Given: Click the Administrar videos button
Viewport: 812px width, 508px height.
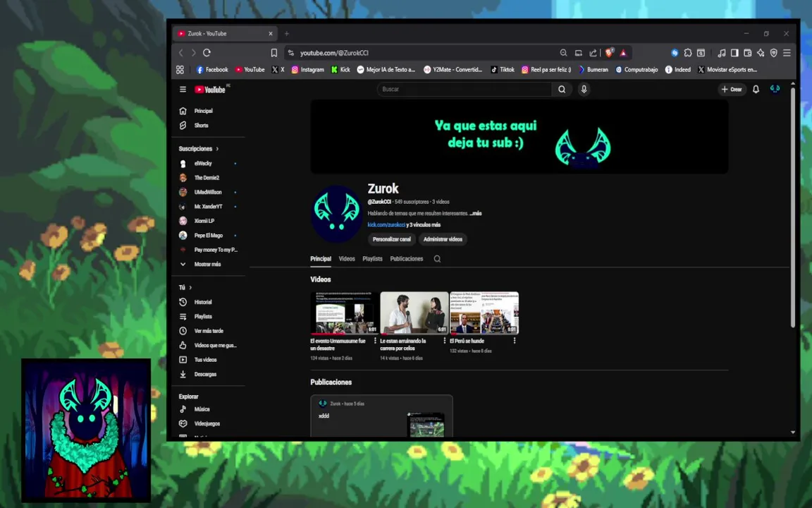Looking at the screenshot, I should (x=443, y=239).
